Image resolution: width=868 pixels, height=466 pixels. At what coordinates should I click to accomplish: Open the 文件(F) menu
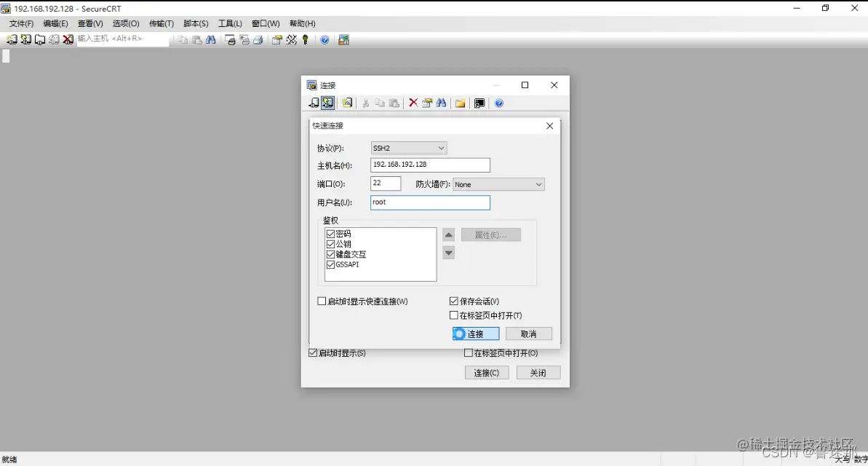click(x=21, y=23)
